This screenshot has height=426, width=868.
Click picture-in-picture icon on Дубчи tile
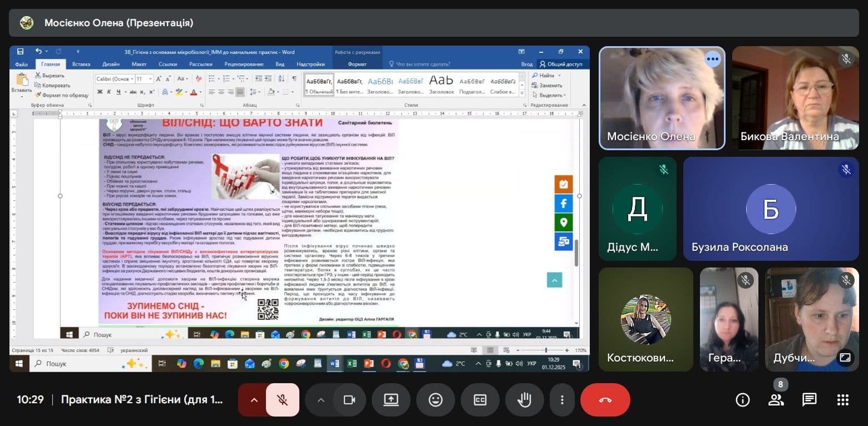(845, 358)
